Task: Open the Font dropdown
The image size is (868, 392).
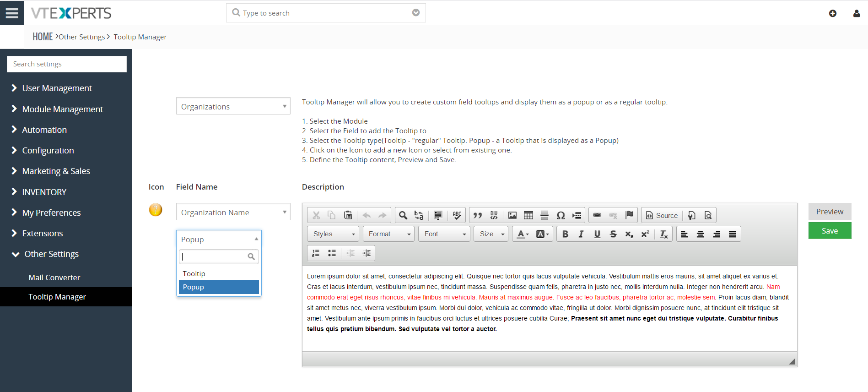Action: (x=444, y=234)
